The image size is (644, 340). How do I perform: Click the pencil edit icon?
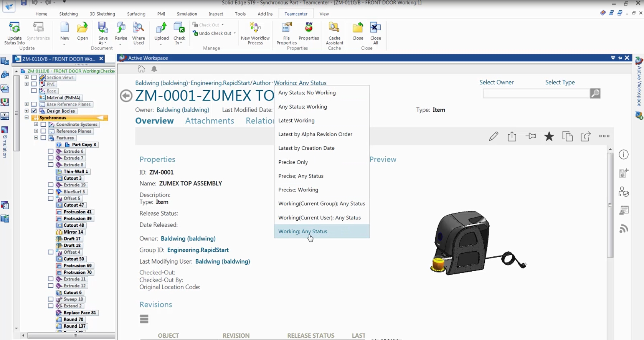[494, 136]
